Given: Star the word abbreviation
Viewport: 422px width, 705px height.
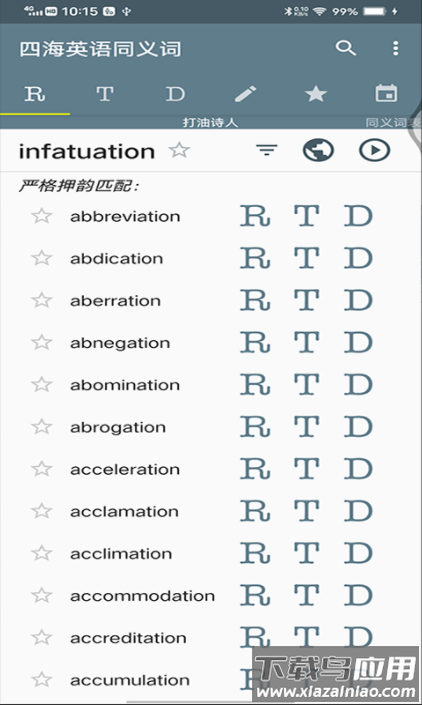Looking at the screenshot, I should (x=42, y=216).
